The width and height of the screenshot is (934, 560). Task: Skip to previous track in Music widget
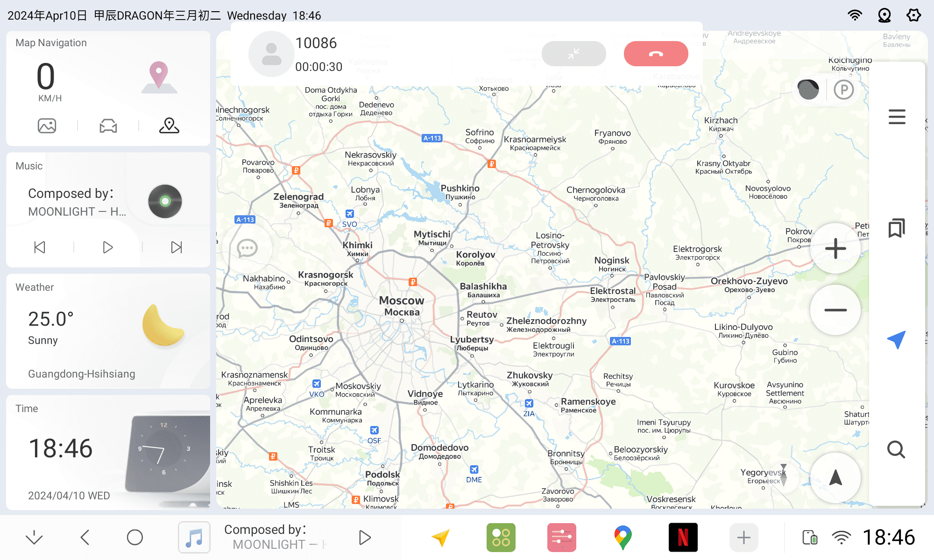40,247
